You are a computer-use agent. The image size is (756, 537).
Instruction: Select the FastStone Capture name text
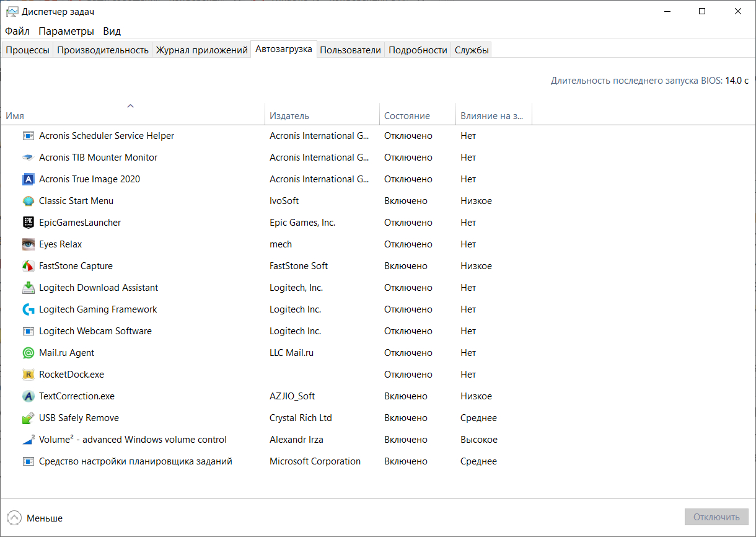click(76, 266)
